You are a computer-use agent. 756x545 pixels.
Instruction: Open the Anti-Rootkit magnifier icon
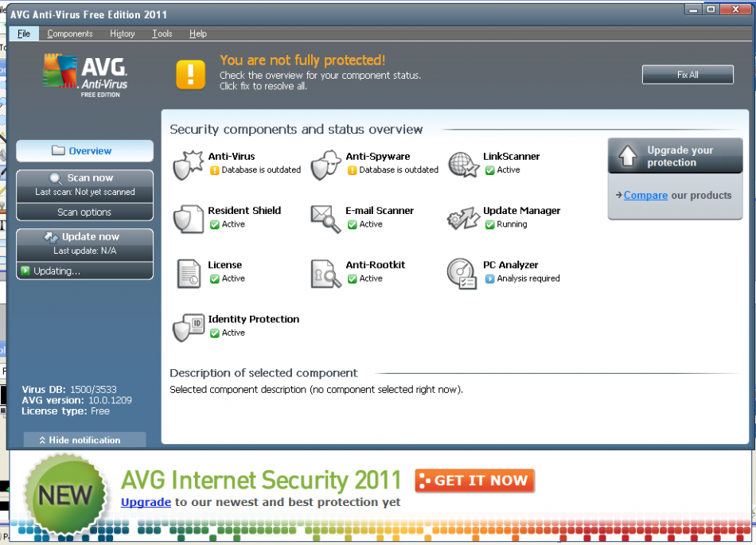(x=326, y=274)
